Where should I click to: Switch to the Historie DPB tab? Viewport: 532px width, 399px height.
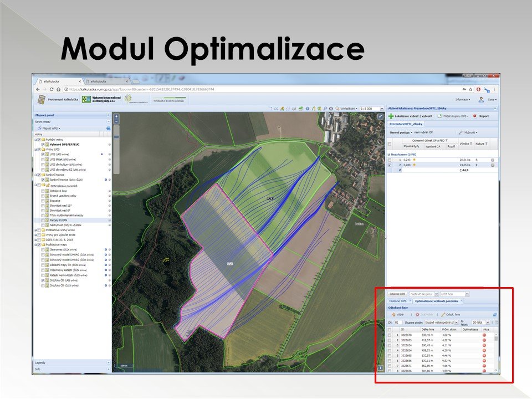[x=398, y=301]
